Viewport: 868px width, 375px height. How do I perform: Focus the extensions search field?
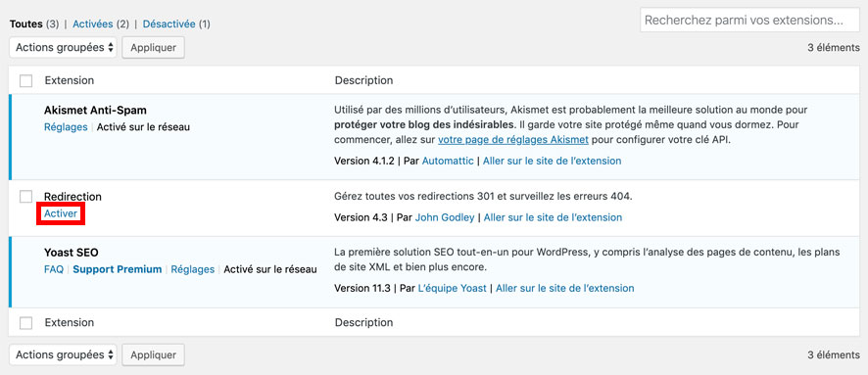750,21
